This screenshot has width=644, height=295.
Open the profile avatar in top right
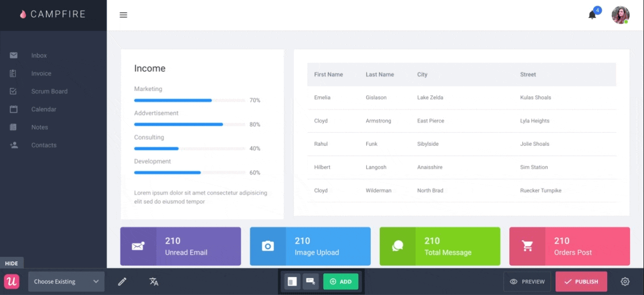[620, 15]
